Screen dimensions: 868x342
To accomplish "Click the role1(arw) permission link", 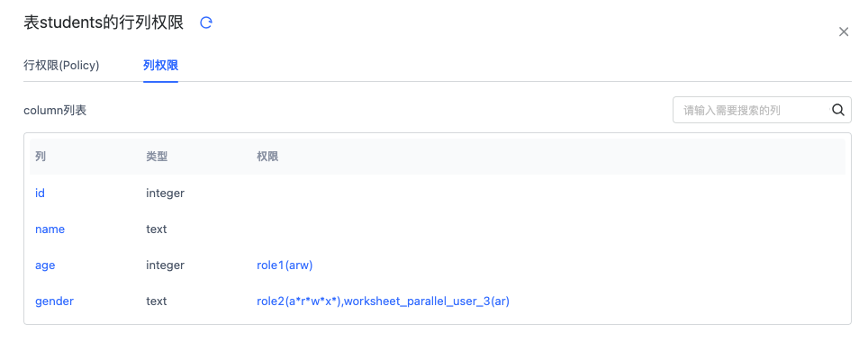I will tap(285, 265).
